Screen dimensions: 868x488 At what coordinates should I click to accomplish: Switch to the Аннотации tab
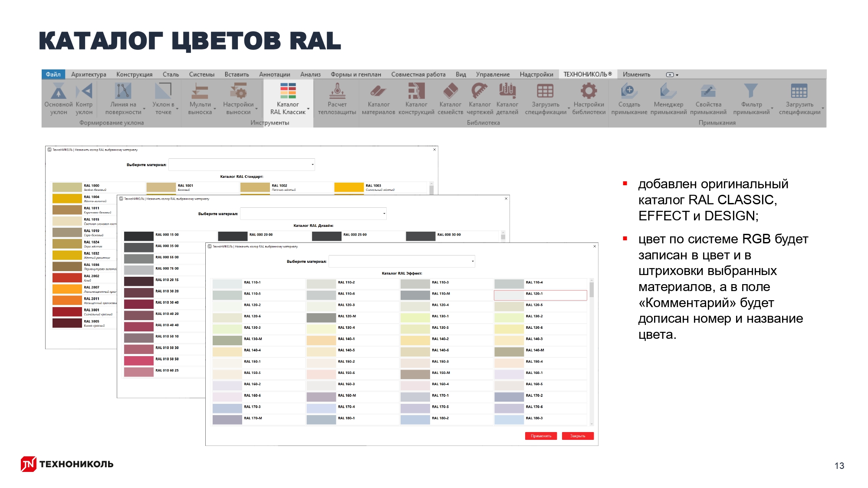(275, 74)
